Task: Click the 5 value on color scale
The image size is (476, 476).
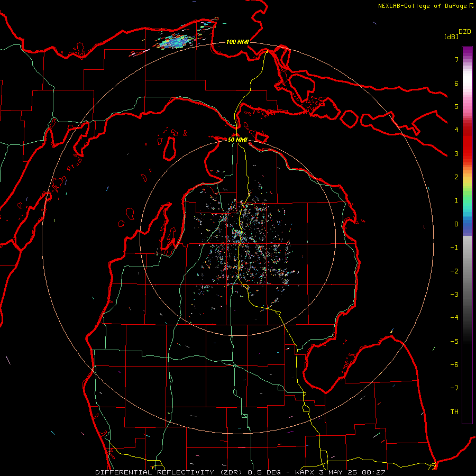Action: point(456,106)
